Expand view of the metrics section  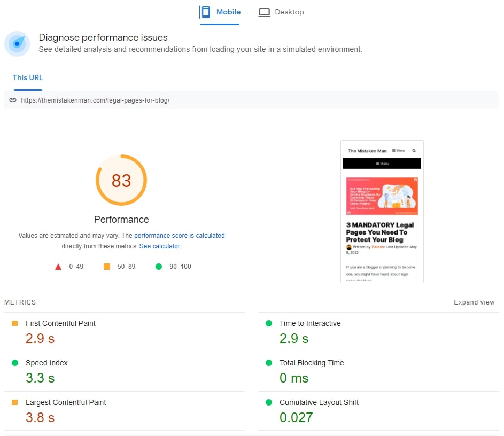[474, 302]
